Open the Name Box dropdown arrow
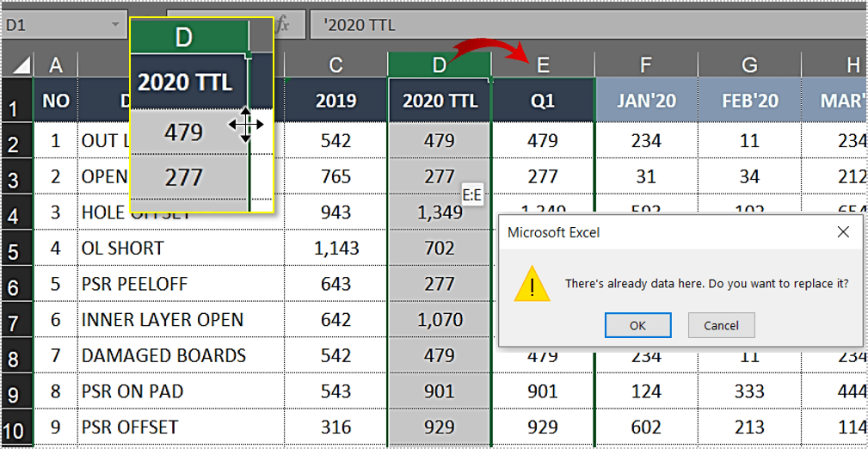The image size is (868, 449). pos(115,25)
